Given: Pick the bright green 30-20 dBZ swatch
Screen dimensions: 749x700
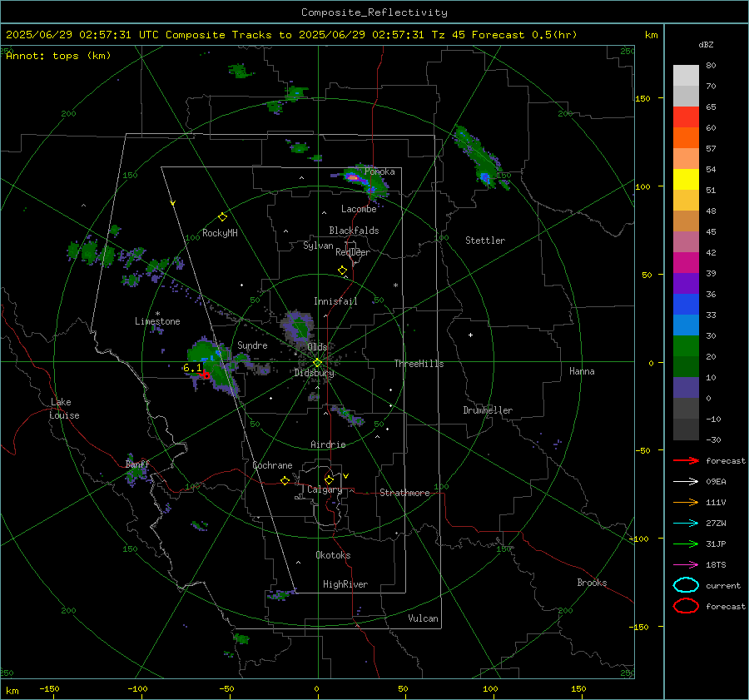Looking at the screenshot, I should point(686,346).
